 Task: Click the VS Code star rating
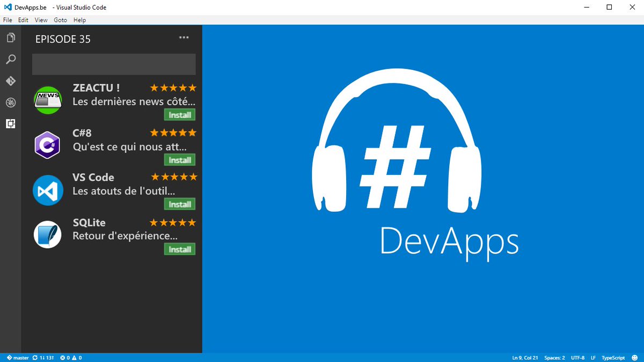coord(174,177)
